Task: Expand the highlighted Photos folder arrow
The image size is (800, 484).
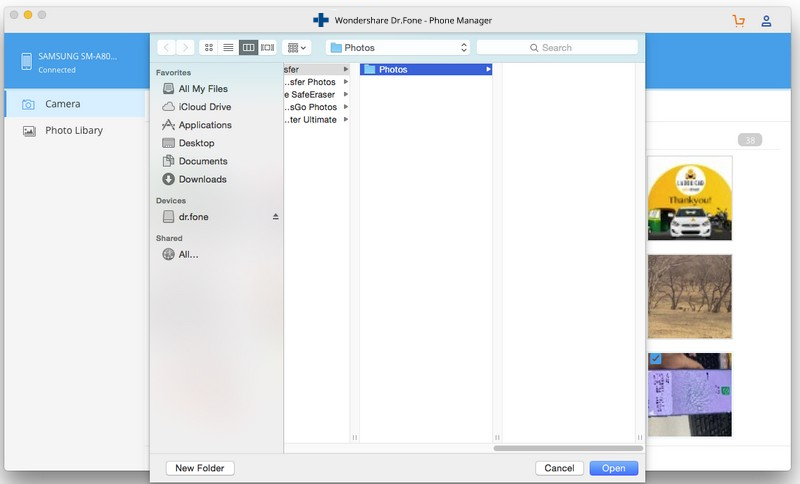Action: pyautogui.click(x=488, y=69)
